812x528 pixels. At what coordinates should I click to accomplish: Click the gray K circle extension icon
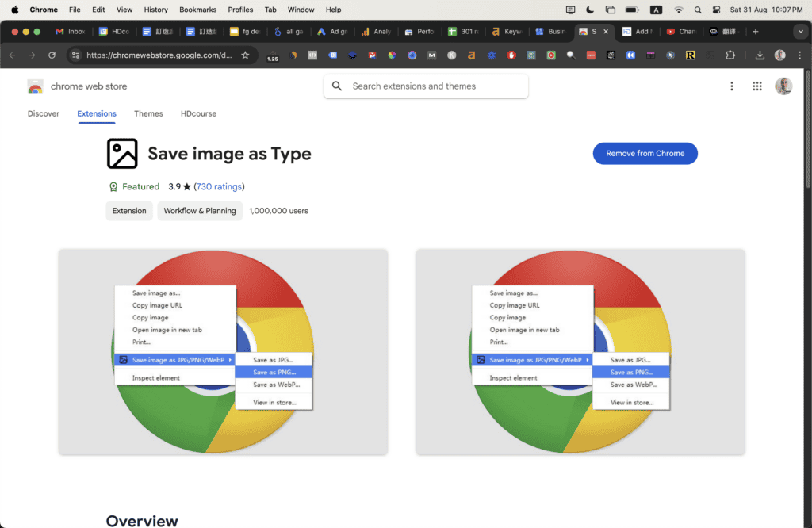click(x=451, y=55)
